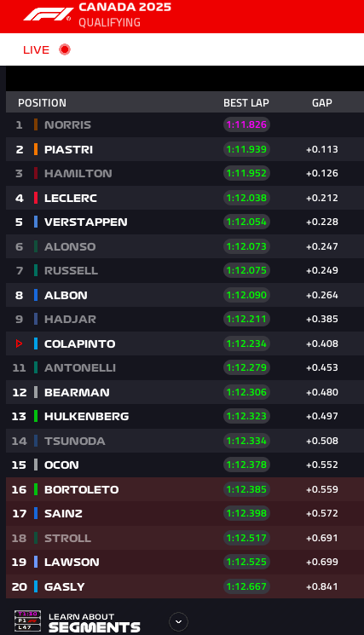Click Norris's purple 1:11.826 lap time
Image resolution: width=364 pixels, height=635 pixels.
coord(246,124)
